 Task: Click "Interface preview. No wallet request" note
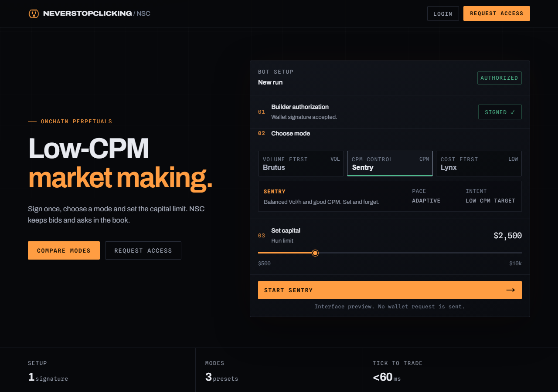point(390,307)
